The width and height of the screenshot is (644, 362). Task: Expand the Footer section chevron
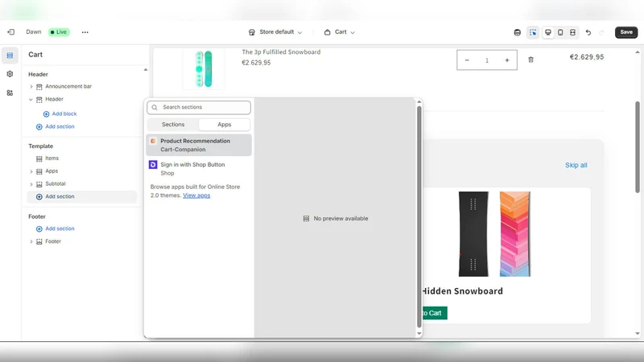coord(31,242)
